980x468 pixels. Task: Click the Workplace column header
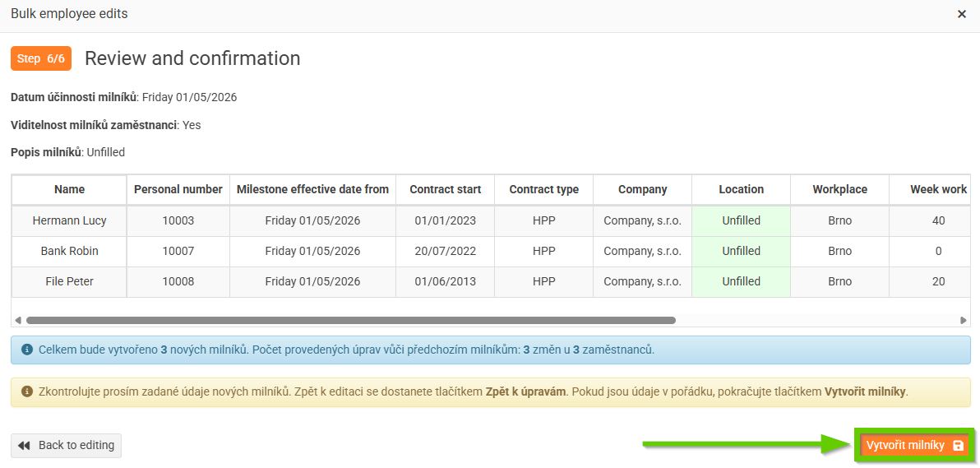pyautogui.click(x=839, y=189)
